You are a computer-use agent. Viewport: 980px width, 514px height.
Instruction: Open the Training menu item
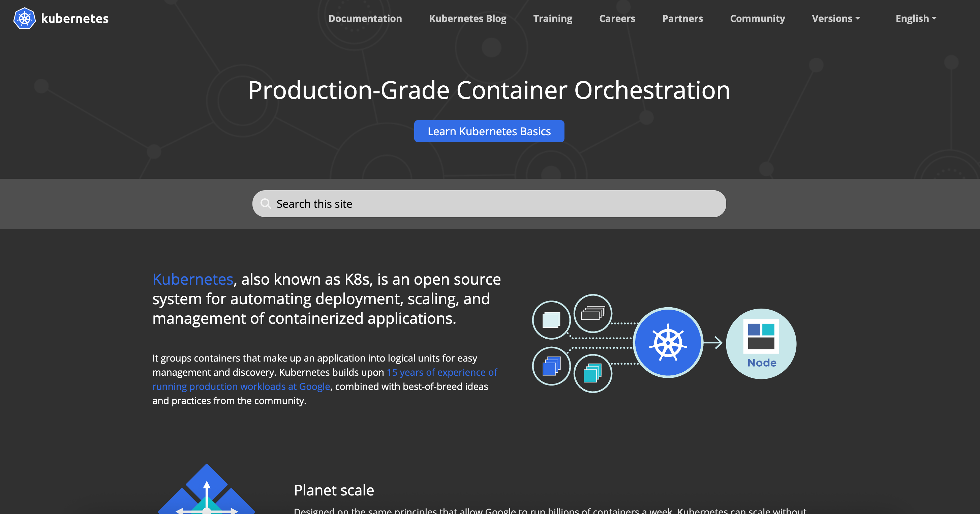coord(552,18)
